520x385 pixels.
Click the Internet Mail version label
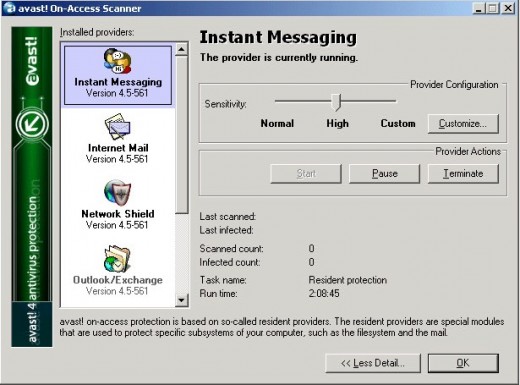[x=117, y=159]
